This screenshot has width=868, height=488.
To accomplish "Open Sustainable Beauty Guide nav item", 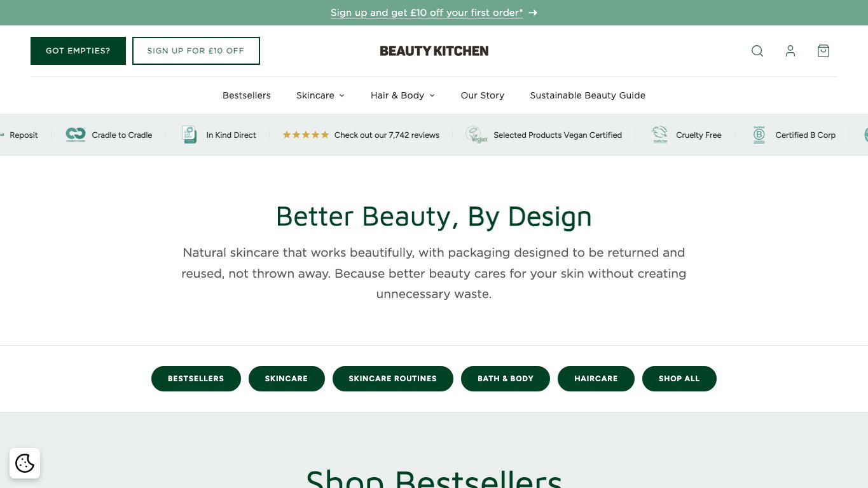I will (588, 95).
